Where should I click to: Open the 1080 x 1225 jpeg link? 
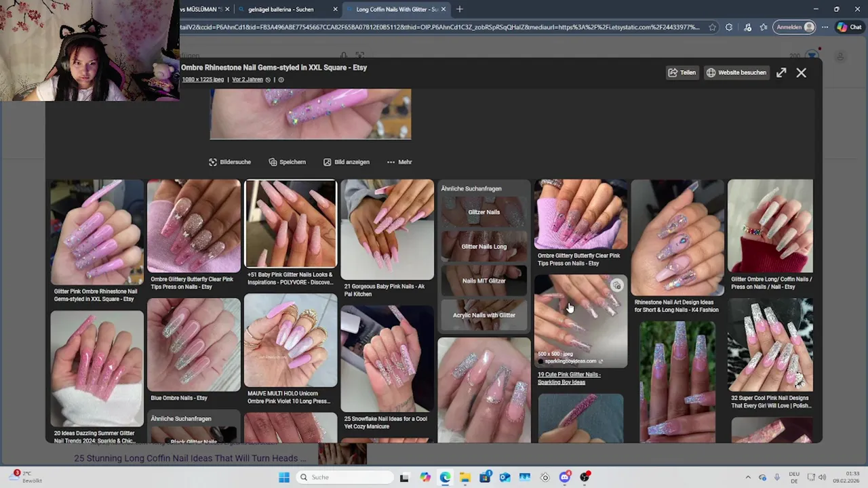click(203, 79)
